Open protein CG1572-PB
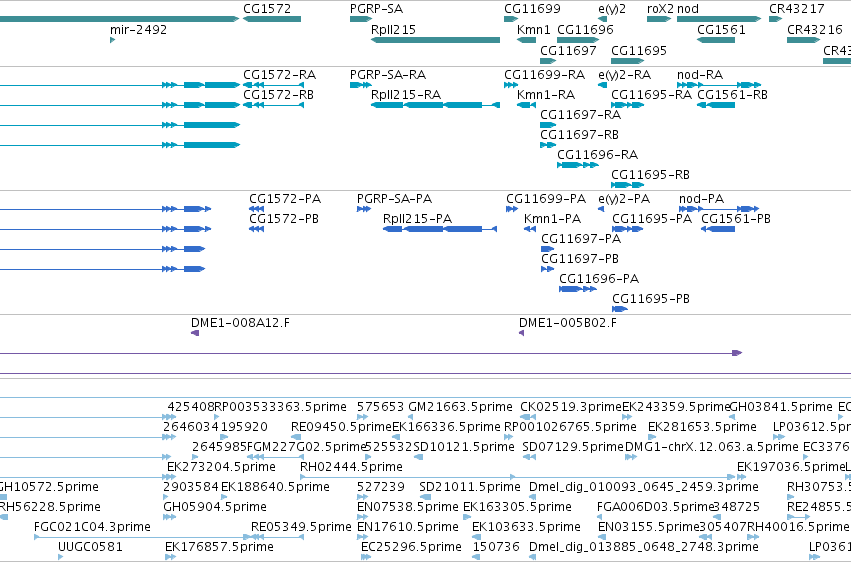 click(284, 219)
